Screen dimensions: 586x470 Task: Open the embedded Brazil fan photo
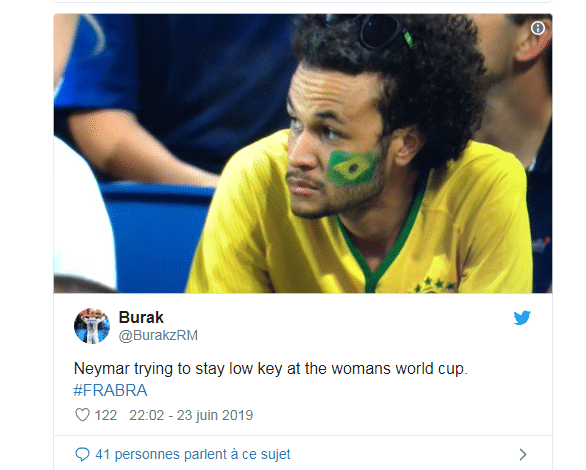[x=303, y=153]
